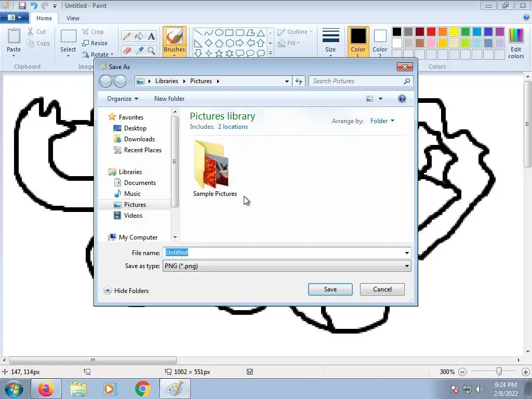Pick the red color swatch
Image resolution: width=532 pixels, height=399 pixels.
pyautogui.click(x=431, y=32)
